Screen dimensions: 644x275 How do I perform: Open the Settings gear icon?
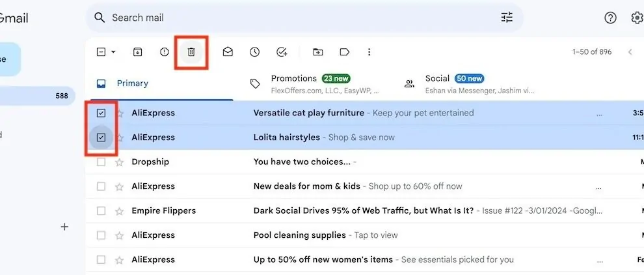[637, 18]
